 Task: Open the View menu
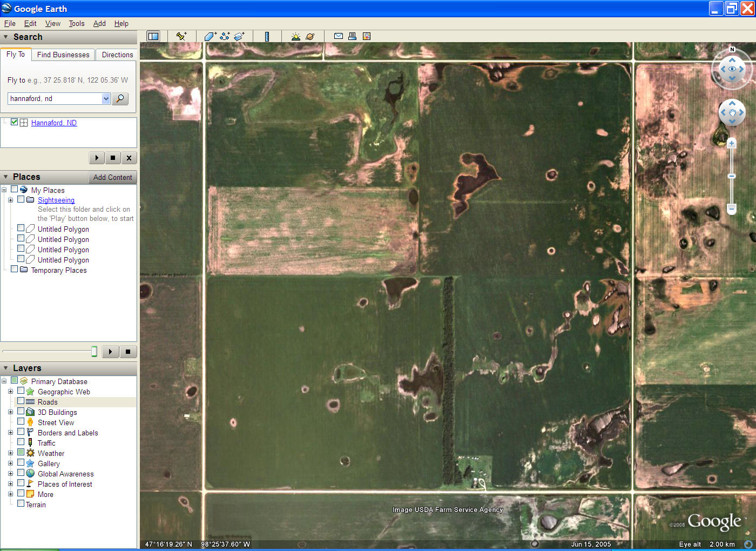(53, 23)
